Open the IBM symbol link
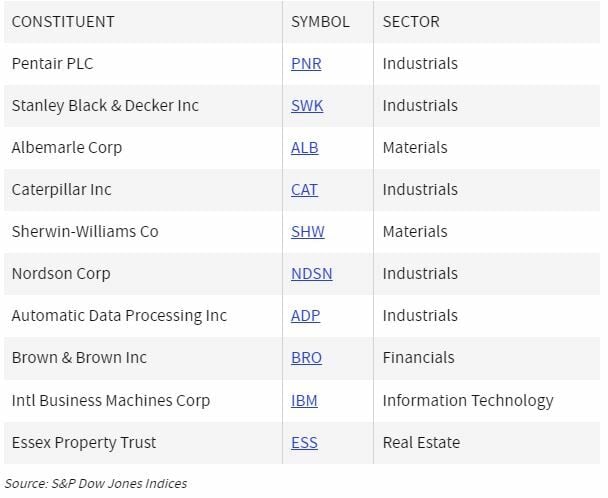Viewport: 608px width, 498px height. 304,400
